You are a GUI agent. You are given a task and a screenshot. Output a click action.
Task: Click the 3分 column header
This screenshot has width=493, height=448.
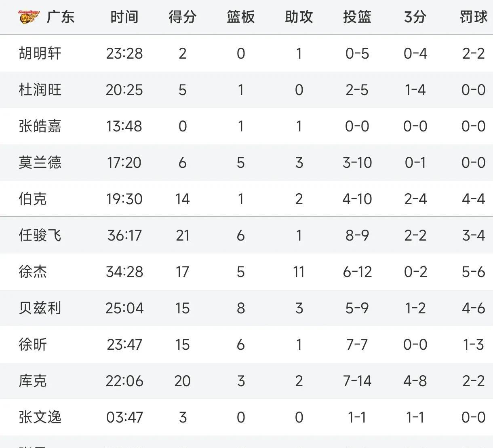pos(415,17)
